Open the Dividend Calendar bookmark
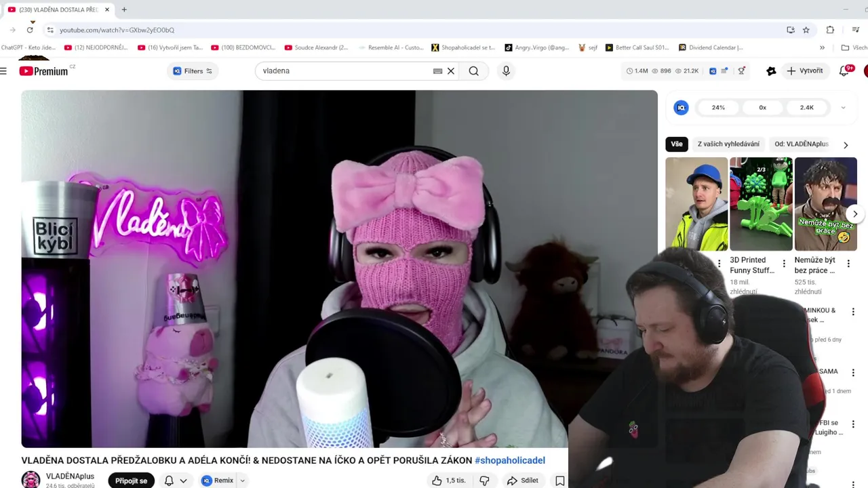 [x=711, y=47]
